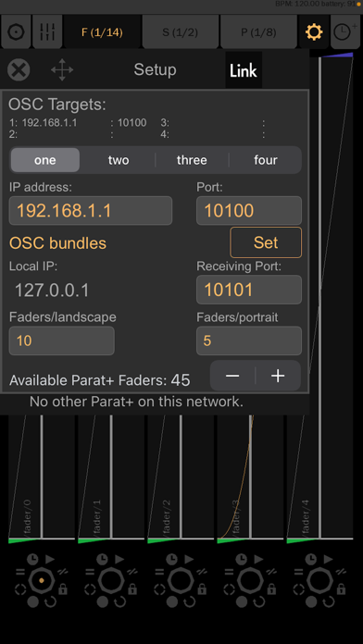Click fader 2 equals lines icon

pos(159,572)
